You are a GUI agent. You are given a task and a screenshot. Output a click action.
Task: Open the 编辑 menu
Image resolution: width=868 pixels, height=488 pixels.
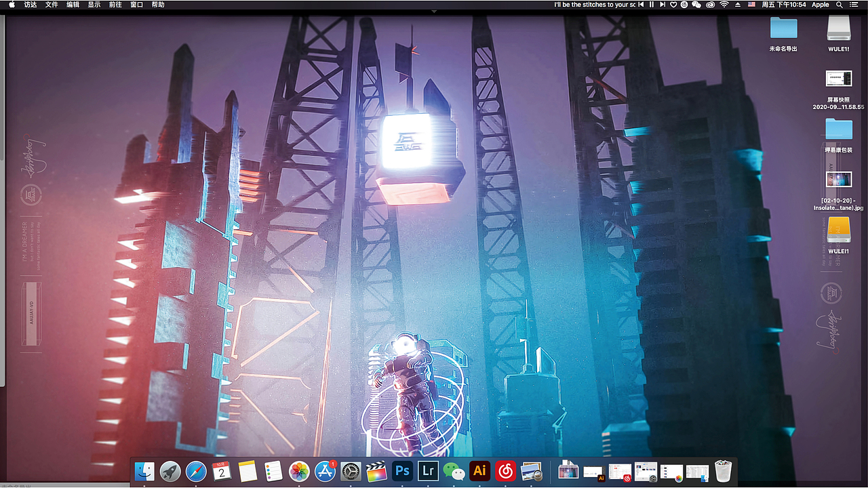pyautogui.click(x=73, y=5)
